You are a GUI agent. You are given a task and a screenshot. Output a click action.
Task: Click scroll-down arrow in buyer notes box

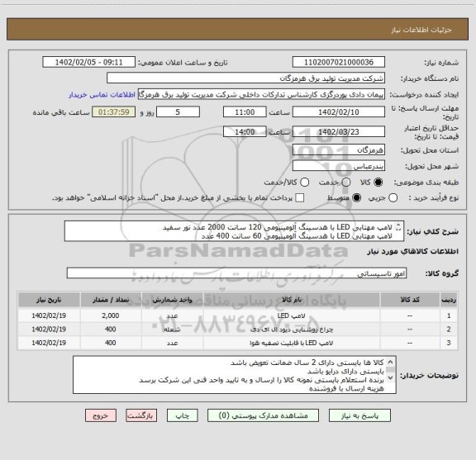(390, 377)
